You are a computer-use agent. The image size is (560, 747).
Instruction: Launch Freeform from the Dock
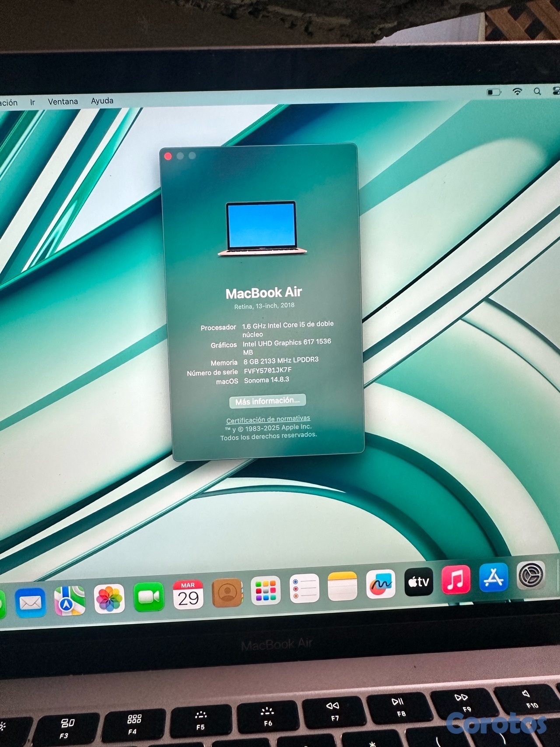[381, 584]
